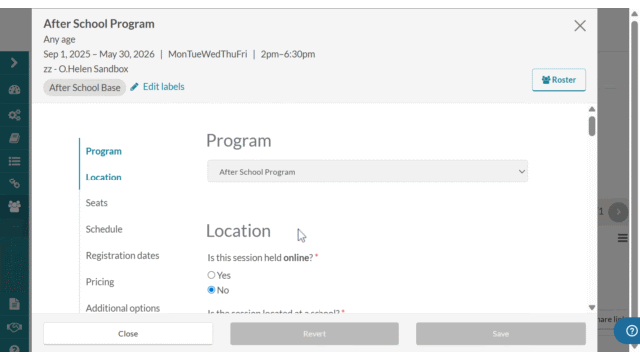Screen dimensions: 640x360
Task: Click the Roster button
Action: tap(559, 80)
